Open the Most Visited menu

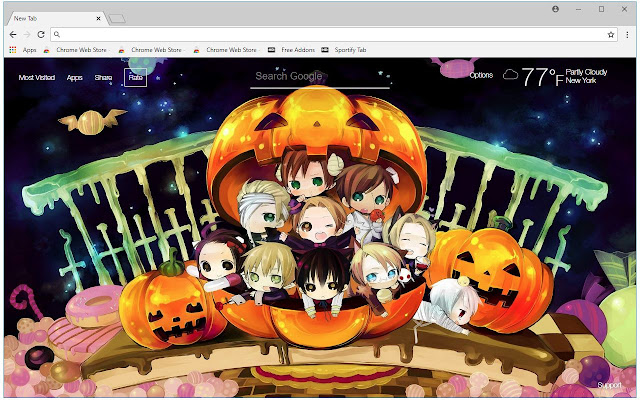(37, 78)
